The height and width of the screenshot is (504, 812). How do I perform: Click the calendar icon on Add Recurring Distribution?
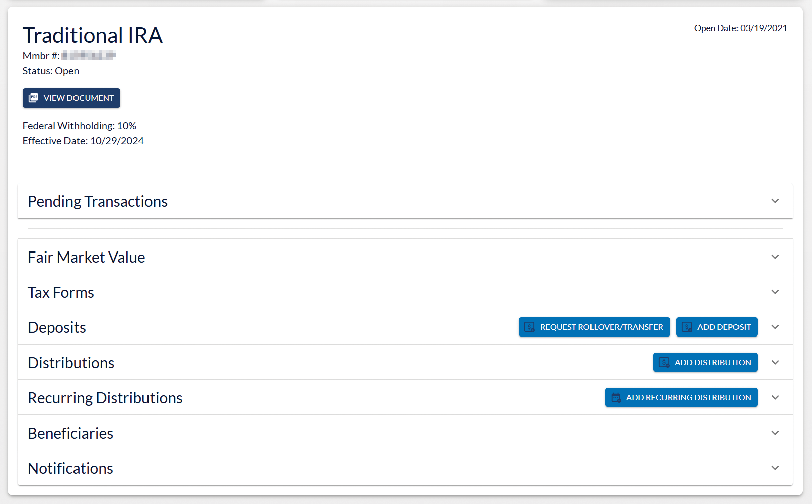pos(616,398)
